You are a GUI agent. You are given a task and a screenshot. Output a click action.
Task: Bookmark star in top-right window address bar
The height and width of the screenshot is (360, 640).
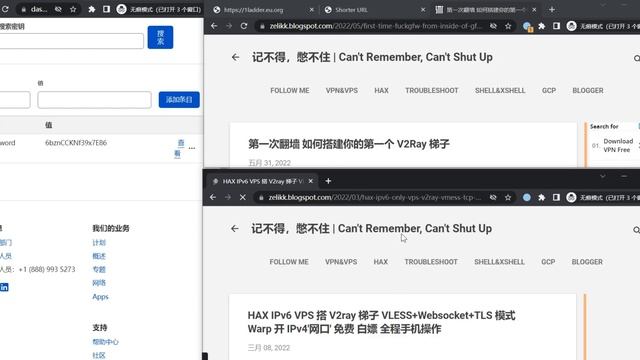(x=508, y=26)
